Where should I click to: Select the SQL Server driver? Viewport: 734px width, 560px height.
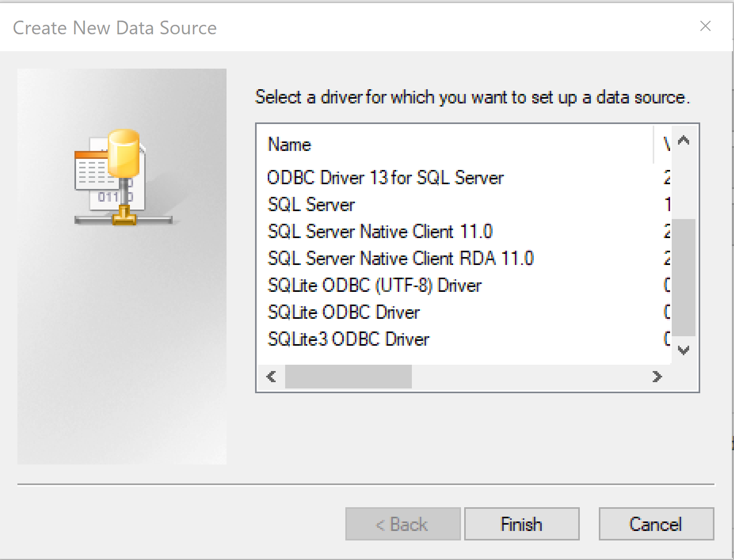[310, 204]
